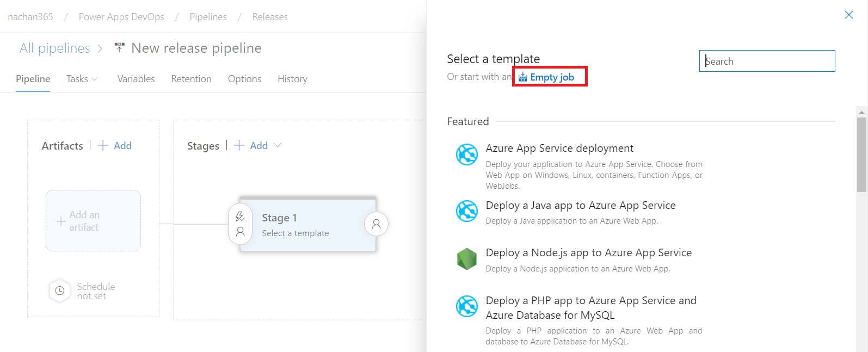Screen dimensions: 868x352
Task: Click the Java app Azure deployment icon
Action: click(x=466, y=211)
